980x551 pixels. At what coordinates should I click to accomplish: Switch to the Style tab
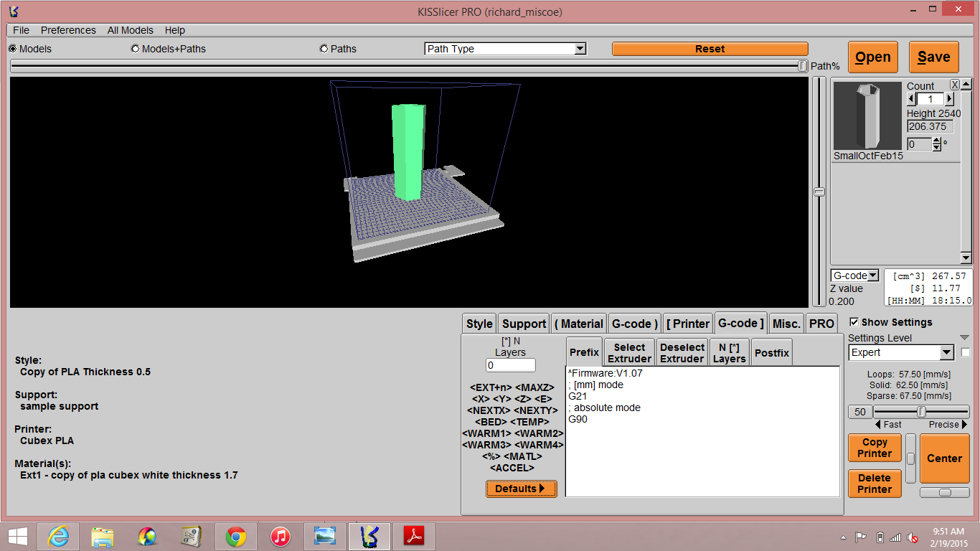[x=479, y=324]
